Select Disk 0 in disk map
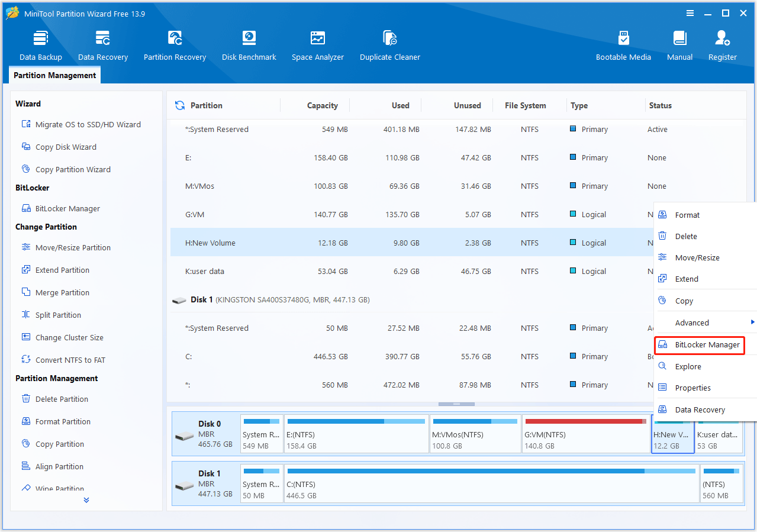Screen dimensions: 757x532 [x=206, y=434]
